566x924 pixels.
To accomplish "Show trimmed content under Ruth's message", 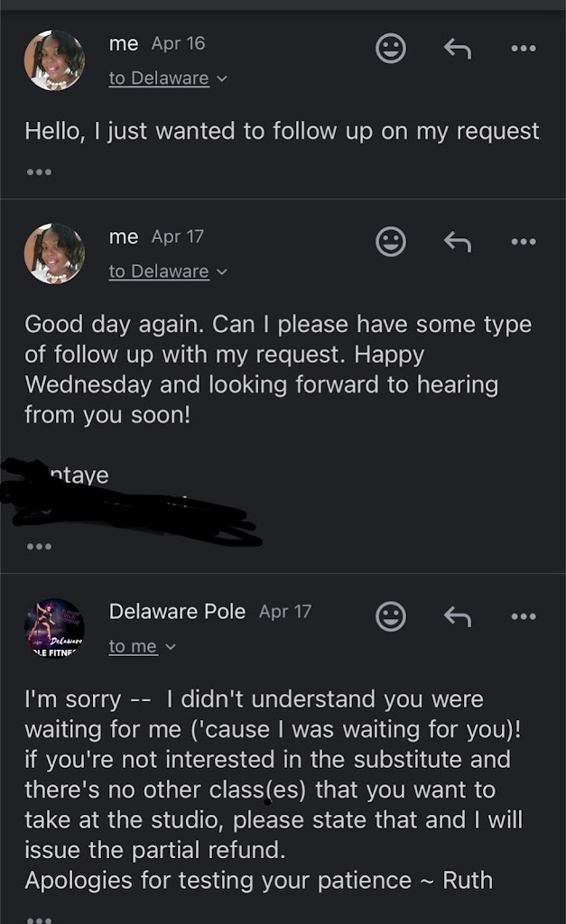I will pyautogui.click(x=39, y=918).
